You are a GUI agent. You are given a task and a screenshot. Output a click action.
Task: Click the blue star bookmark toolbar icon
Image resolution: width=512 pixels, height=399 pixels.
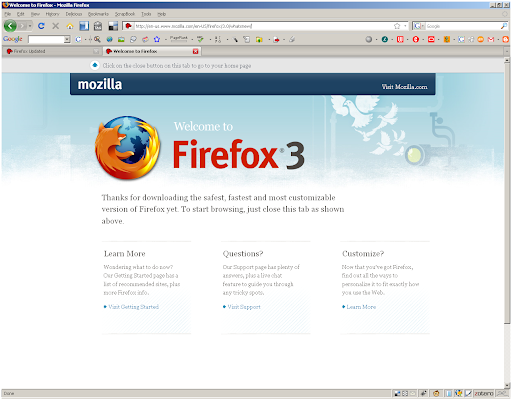tap(157, 39)
